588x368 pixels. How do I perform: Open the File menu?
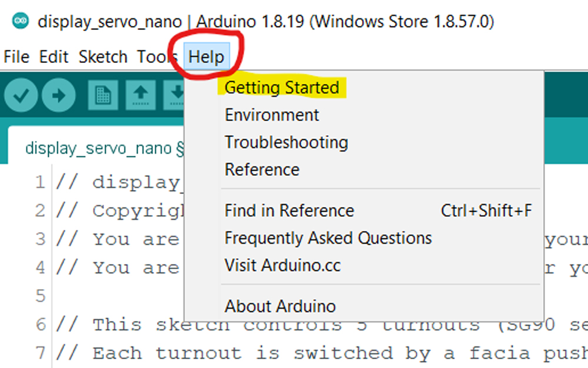[x=16, y=57]
